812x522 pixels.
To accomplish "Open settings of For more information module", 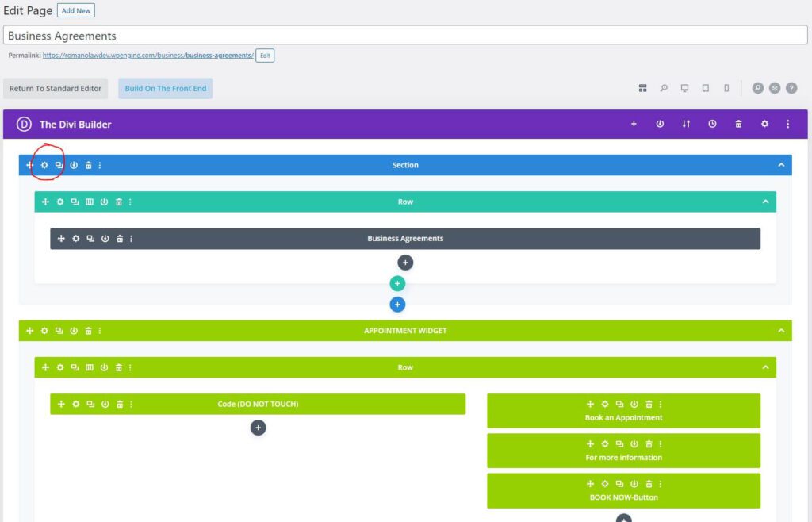I will coord(605,444).
